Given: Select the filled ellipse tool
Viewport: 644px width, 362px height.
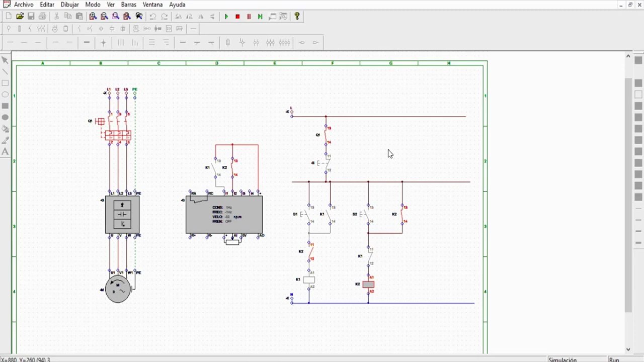Looking at the screenshot, I should click(5, 118).
